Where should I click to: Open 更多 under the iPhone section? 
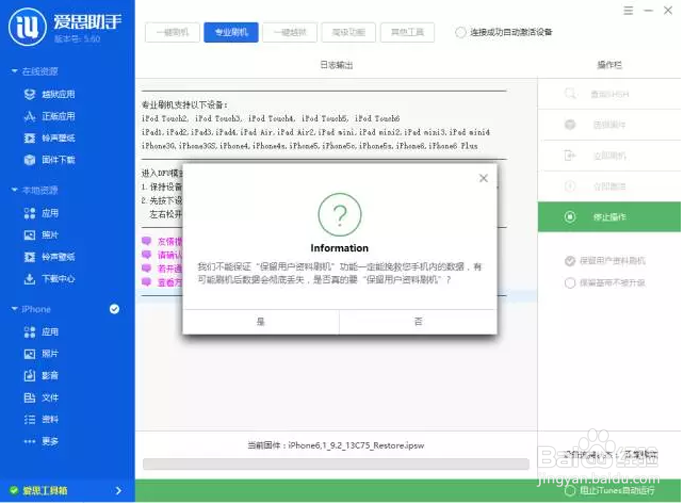click(x=41, y=441)
